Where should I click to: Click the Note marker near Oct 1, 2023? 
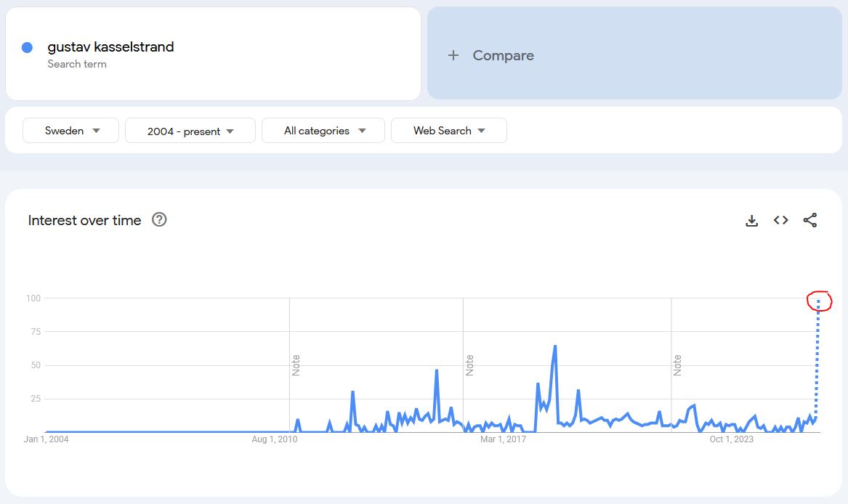tap(677, 365)
